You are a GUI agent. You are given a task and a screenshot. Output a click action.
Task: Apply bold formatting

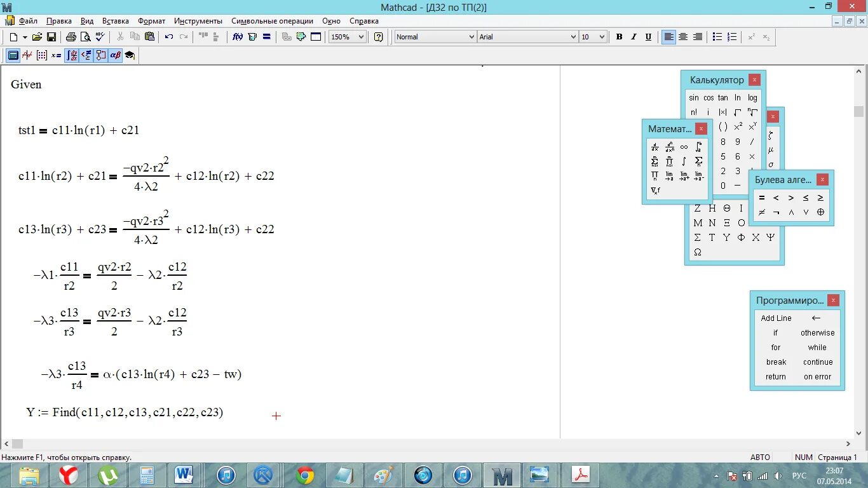[619, 37]
